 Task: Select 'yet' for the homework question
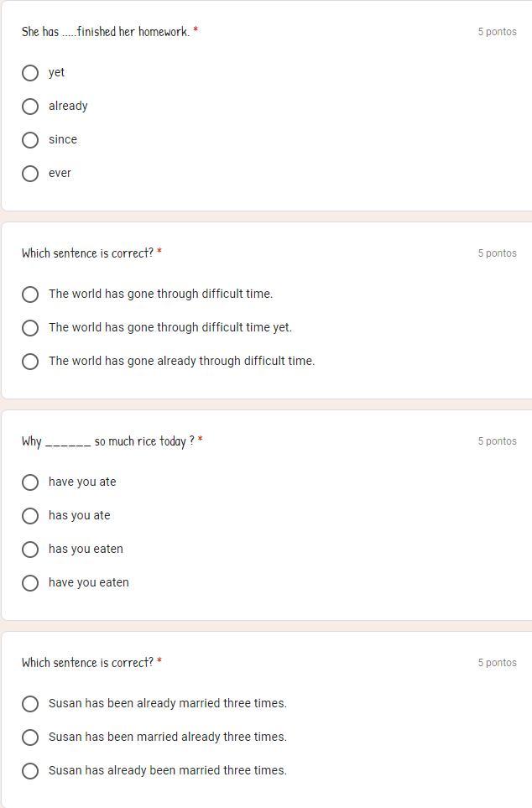pyautogui.click(x=30, y=73)
